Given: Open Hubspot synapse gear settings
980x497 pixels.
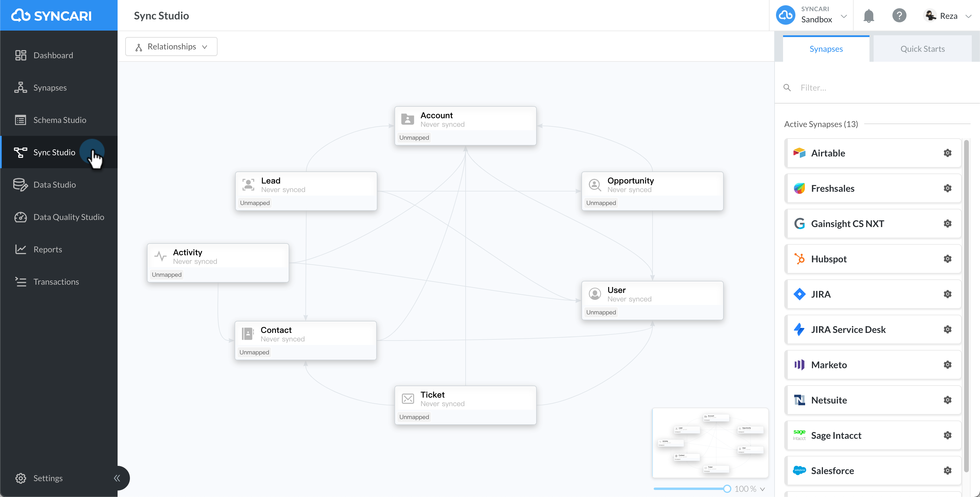Looking at the screenshot, I should pos(947,259).
